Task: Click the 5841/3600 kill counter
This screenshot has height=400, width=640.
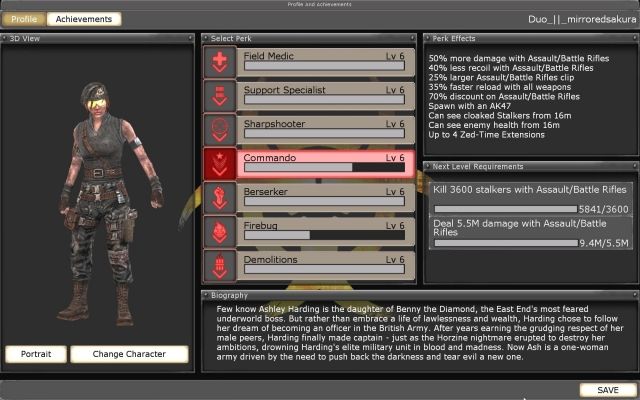Action: [604, 210]
